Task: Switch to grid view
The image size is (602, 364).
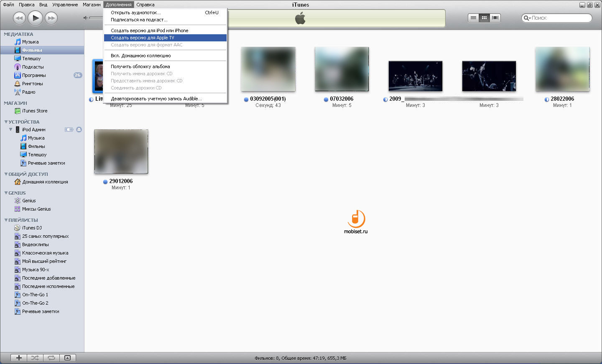Action: point(484,18)
